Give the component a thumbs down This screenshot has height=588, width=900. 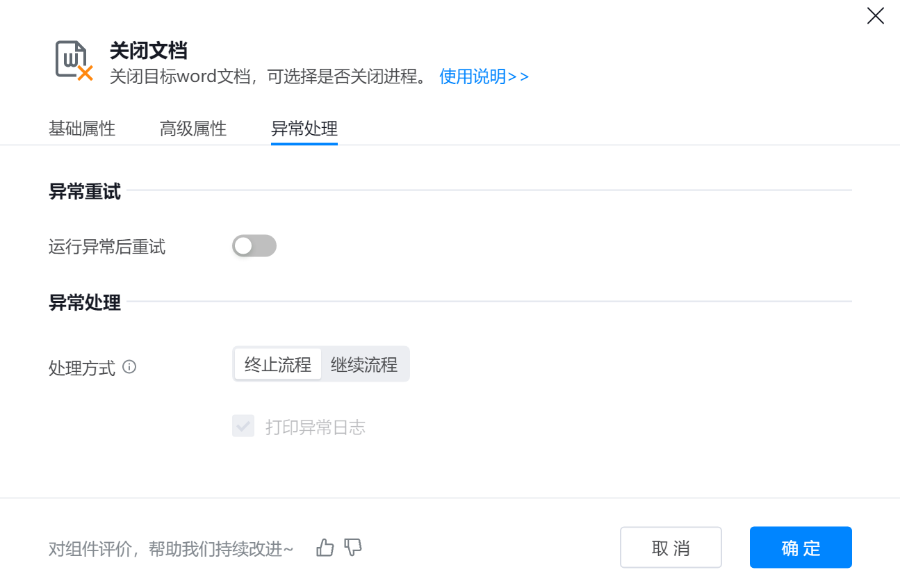354,548
